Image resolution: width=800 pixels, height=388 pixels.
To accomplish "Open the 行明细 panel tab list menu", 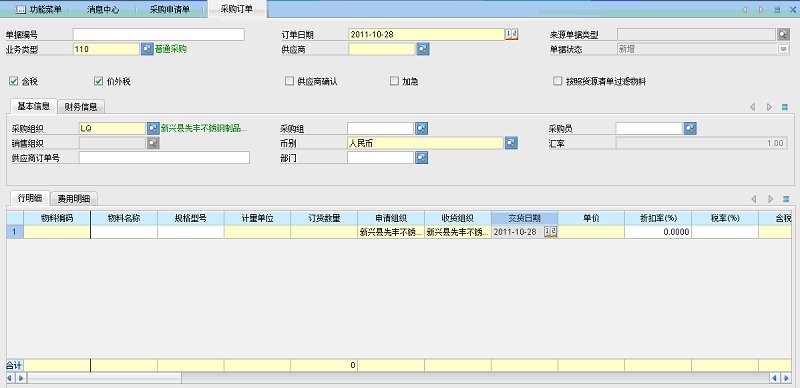I will 785,199.
